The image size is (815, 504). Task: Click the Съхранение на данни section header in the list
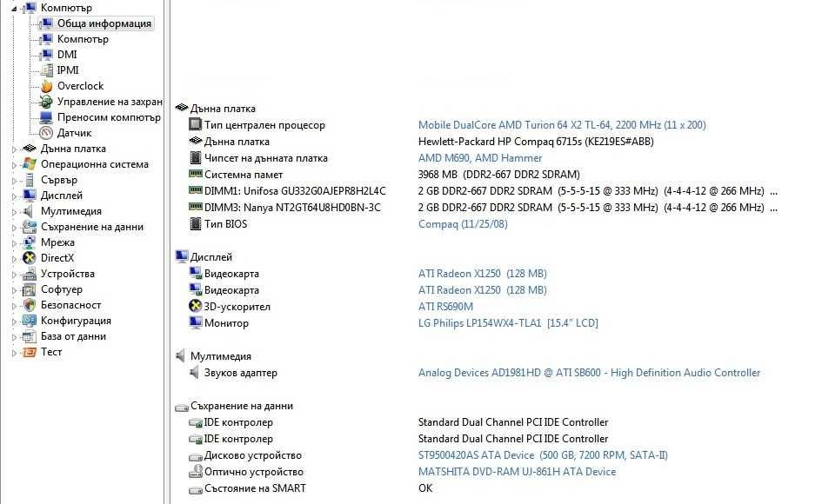pyautogui.click(x=242, y=406)
